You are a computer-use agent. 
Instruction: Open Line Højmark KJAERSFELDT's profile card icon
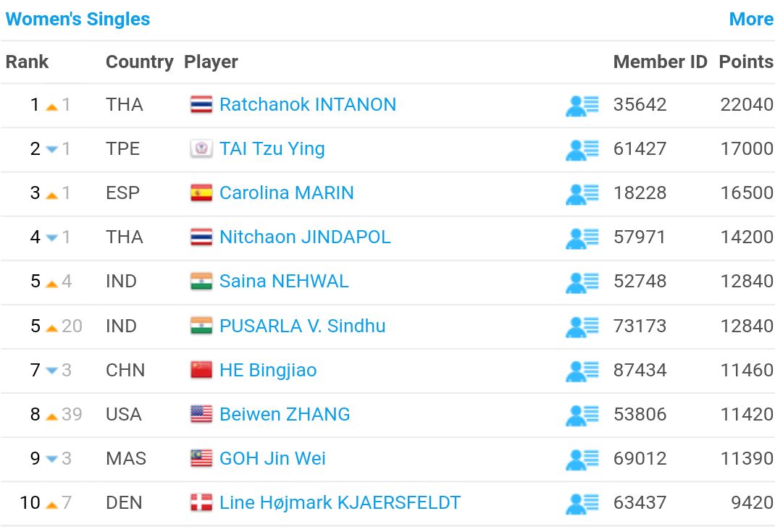click(582, 503)
